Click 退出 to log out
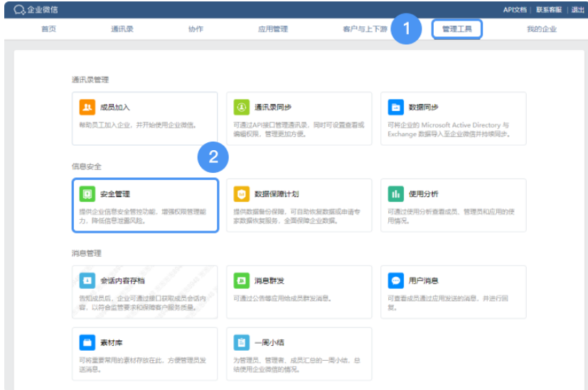 coord(577,9)
